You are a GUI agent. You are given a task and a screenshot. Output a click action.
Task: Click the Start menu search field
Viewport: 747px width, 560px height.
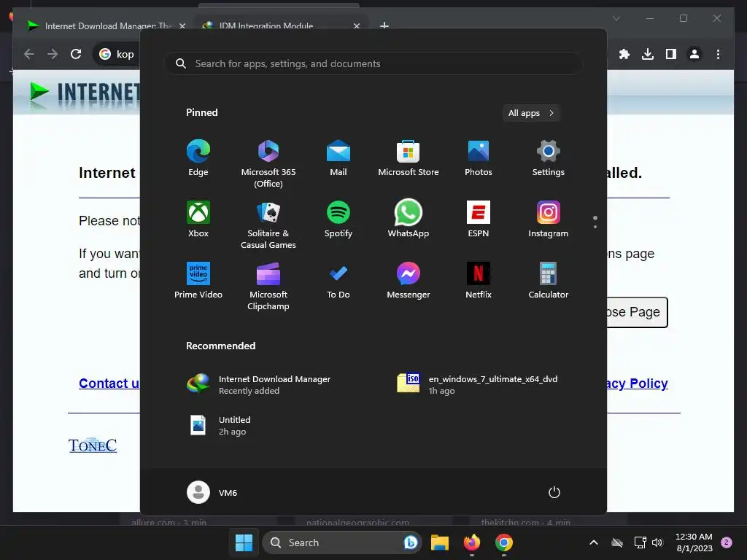373,63
